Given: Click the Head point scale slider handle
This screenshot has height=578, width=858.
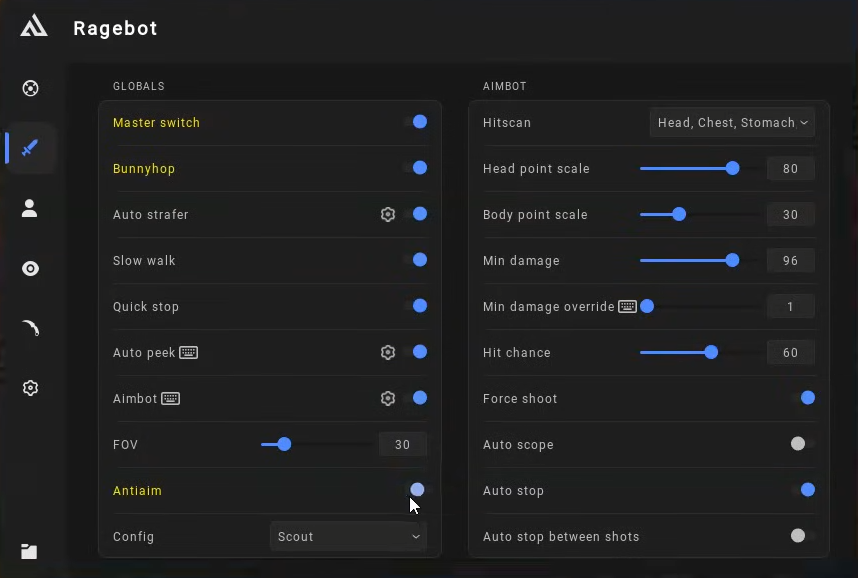Looking at the screenshot, I should pos(733,168).
